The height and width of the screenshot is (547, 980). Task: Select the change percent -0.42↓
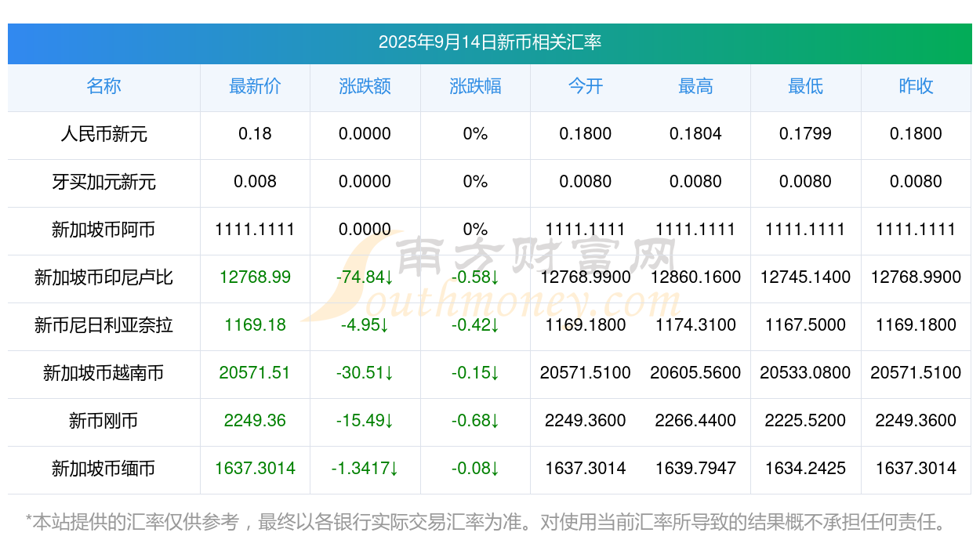pos(476,325)
